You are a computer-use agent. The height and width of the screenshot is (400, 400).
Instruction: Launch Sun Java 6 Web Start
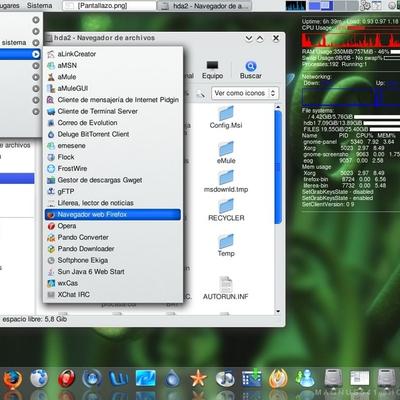point(113,272)
